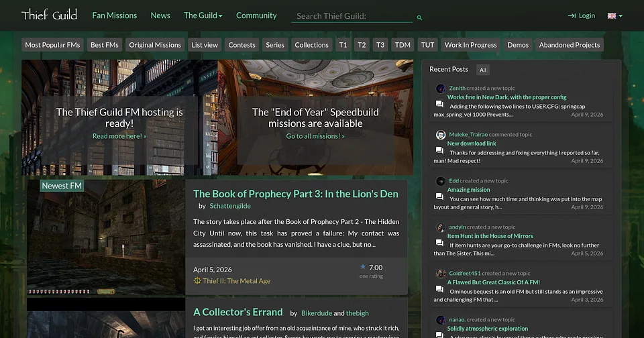Click the Muleke_Trairao username link

coord(468,135)
